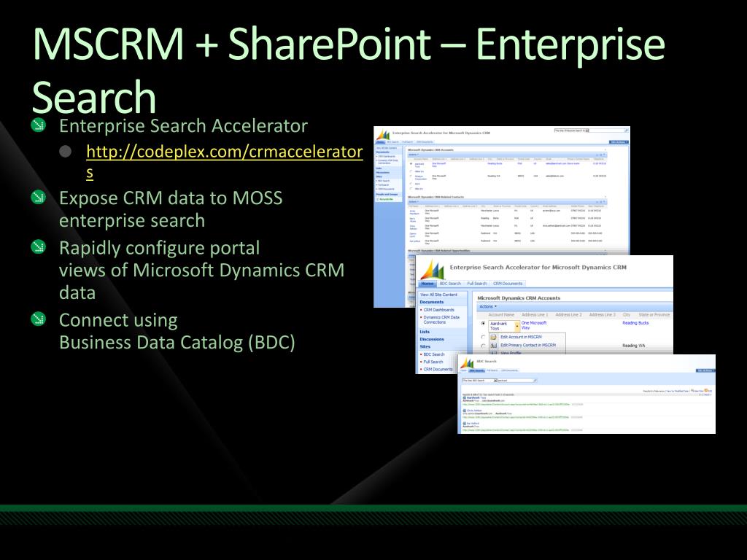This screenshot has width=747, height=560.
Task: Open Site Actions in BDC Search window
Action: click(x=705, y=370)
